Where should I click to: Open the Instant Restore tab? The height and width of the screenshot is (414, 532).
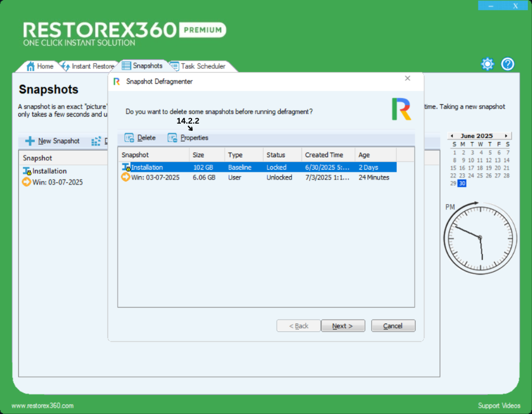87,66
